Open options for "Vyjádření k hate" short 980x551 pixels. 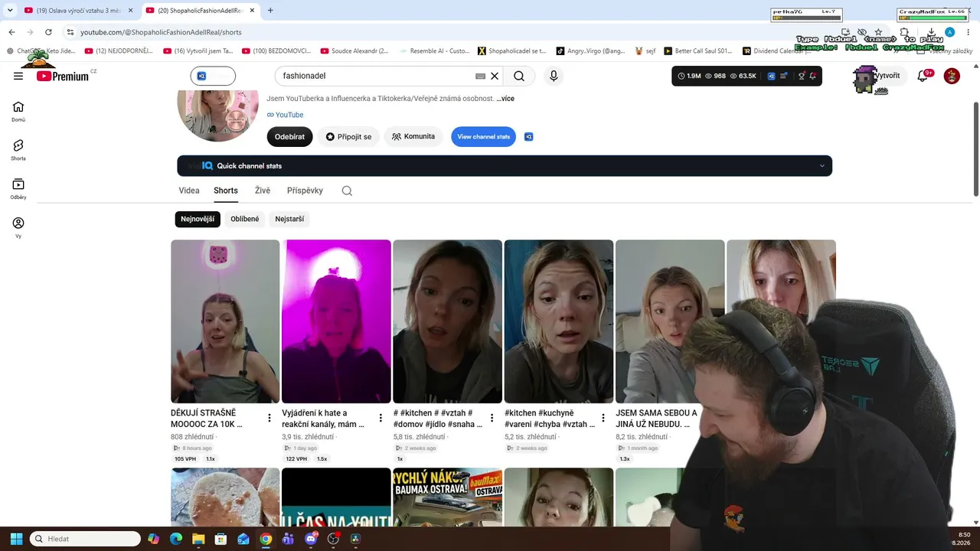pyautogui.click(x=381, y=418)
